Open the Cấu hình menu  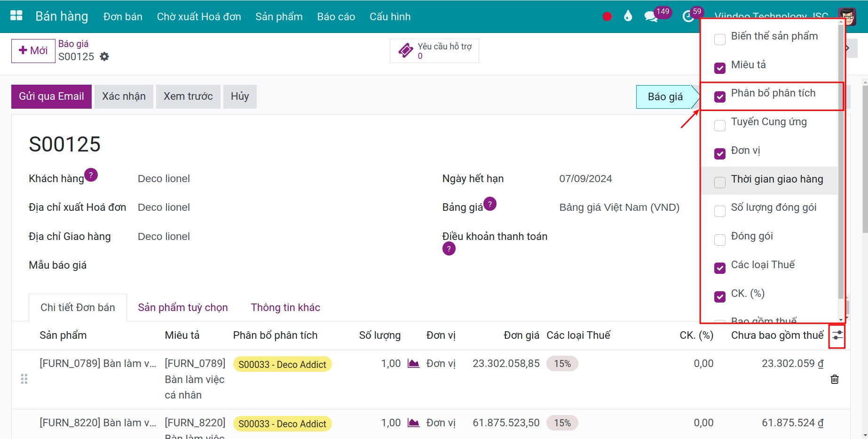390,16
